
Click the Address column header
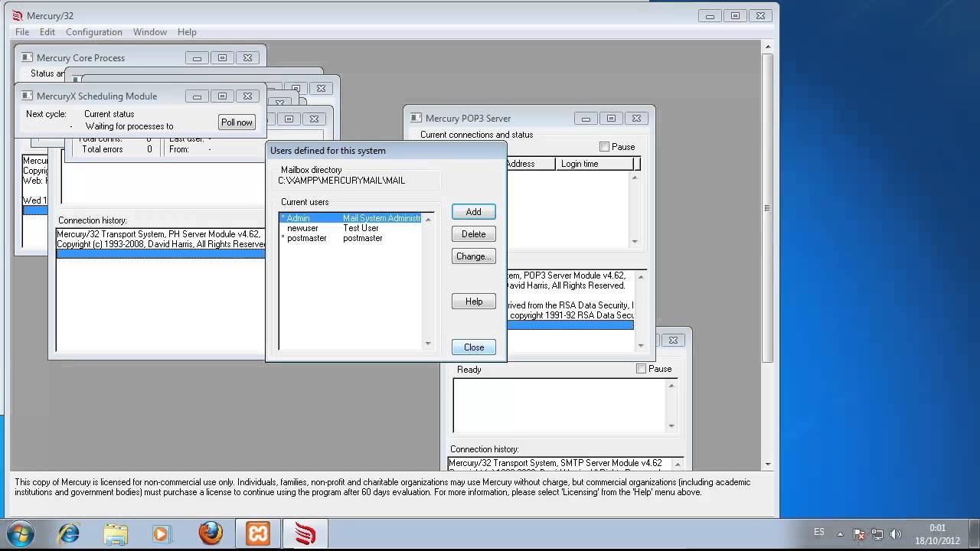(x=531, y=164)
